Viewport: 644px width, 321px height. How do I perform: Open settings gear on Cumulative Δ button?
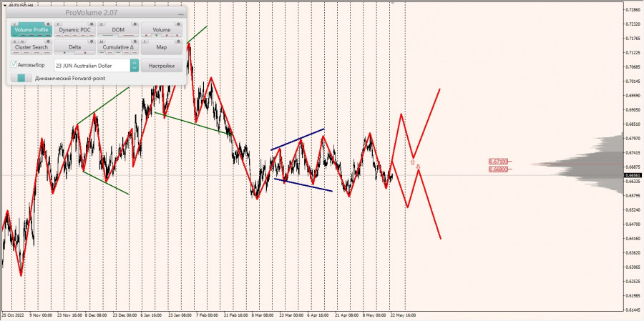(x=135, y=41)
